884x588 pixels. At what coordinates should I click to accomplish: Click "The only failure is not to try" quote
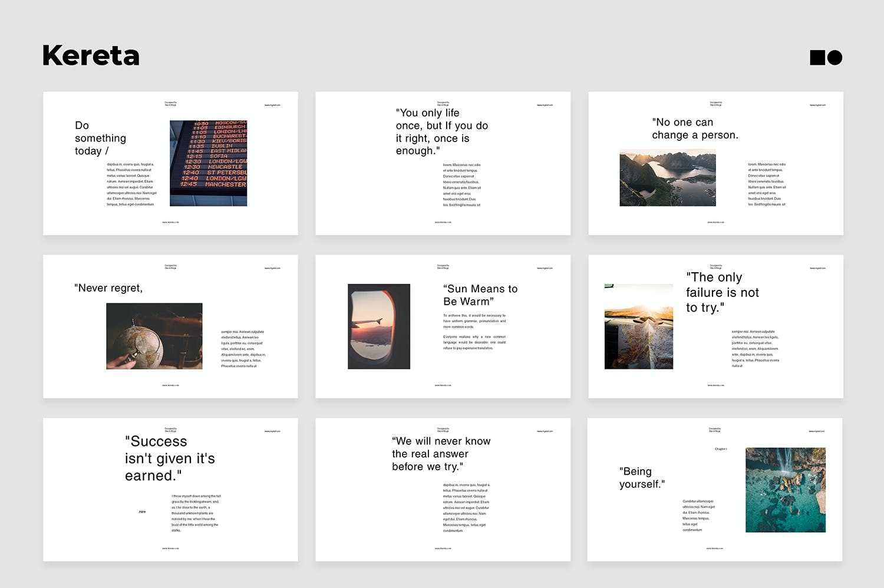click(x=722, y=292)
